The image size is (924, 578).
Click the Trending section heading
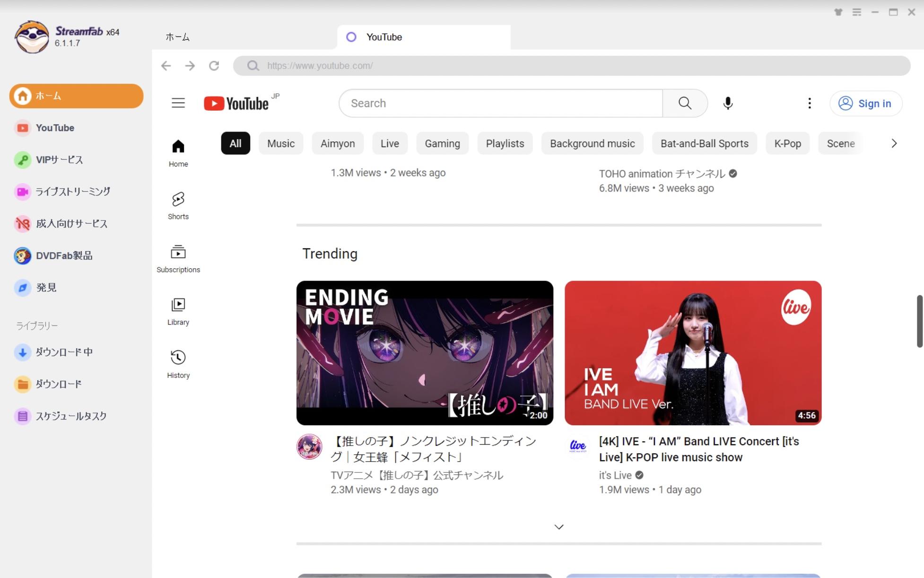[x=330, y=254]
